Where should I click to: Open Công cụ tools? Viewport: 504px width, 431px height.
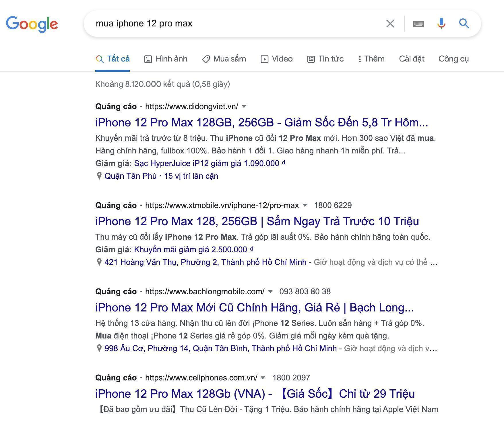[453, 59]
